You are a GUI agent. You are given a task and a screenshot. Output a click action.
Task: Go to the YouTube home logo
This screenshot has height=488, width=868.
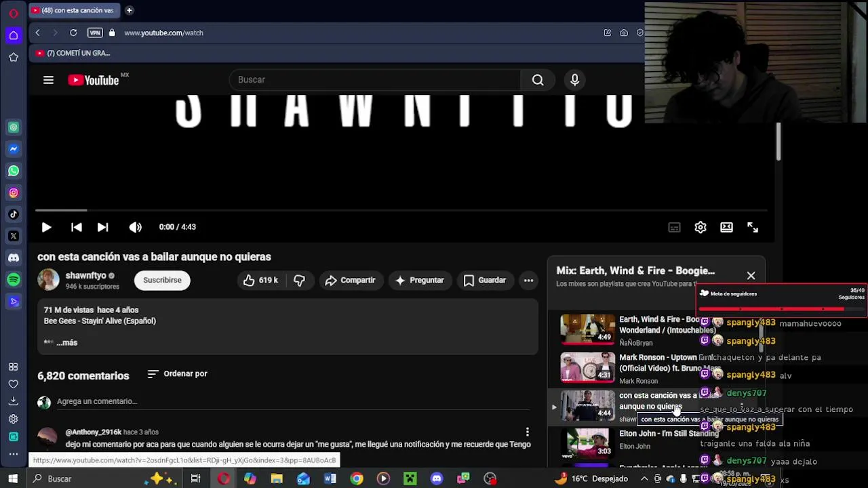tap(94, 80)
